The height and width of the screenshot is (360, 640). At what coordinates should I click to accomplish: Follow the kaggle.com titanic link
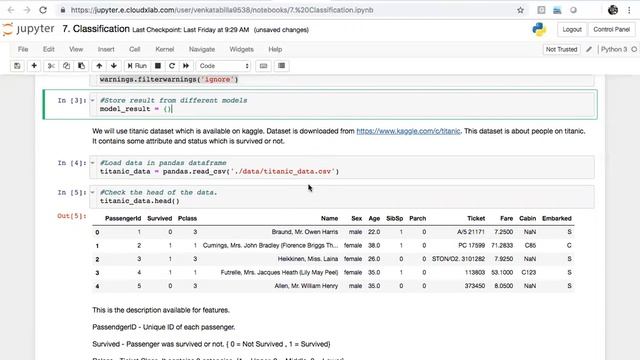tap(408, 131)
